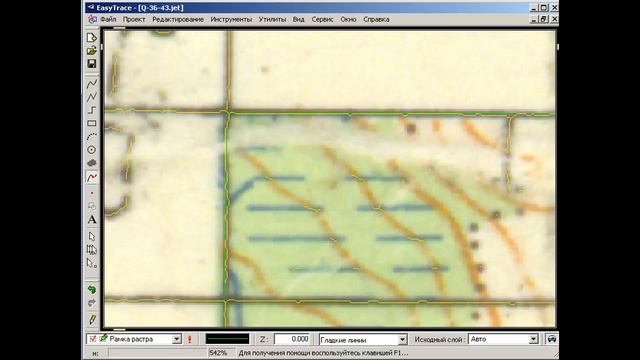640x360 pixels.
Task: Open the Файл menu
Action: click(108, 19)
